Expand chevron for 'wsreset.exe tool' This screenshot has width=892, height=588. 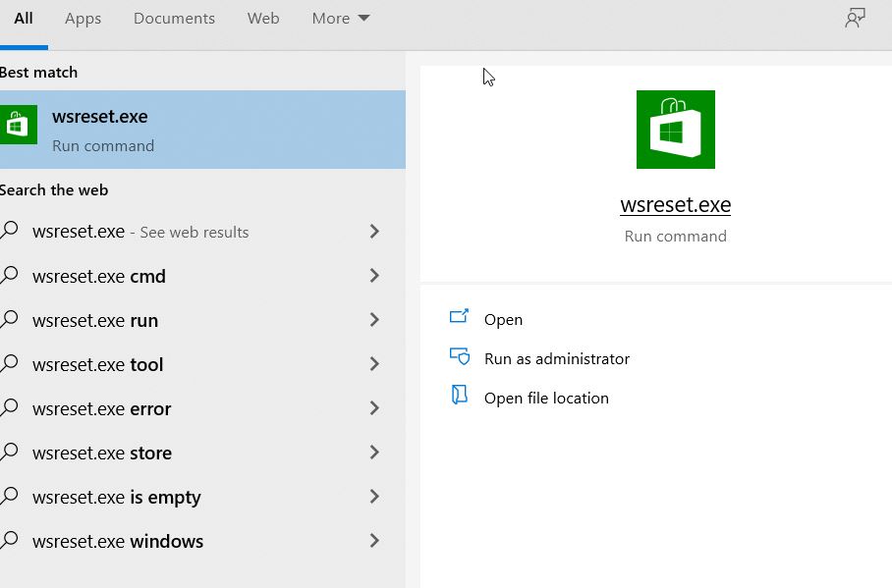click(x=374, y=364)
